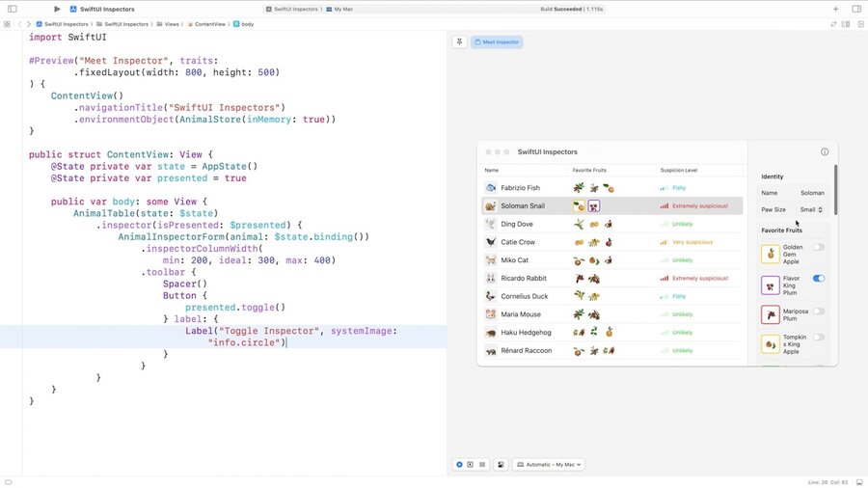Open canvas device settings
Screen dimensions: 868x488
[501, 465]
